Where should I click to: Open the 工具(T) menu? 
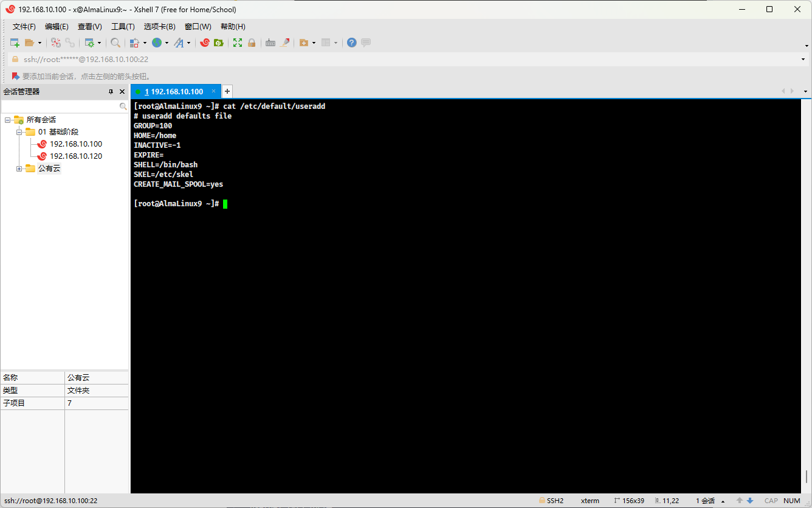click(123, 27)
